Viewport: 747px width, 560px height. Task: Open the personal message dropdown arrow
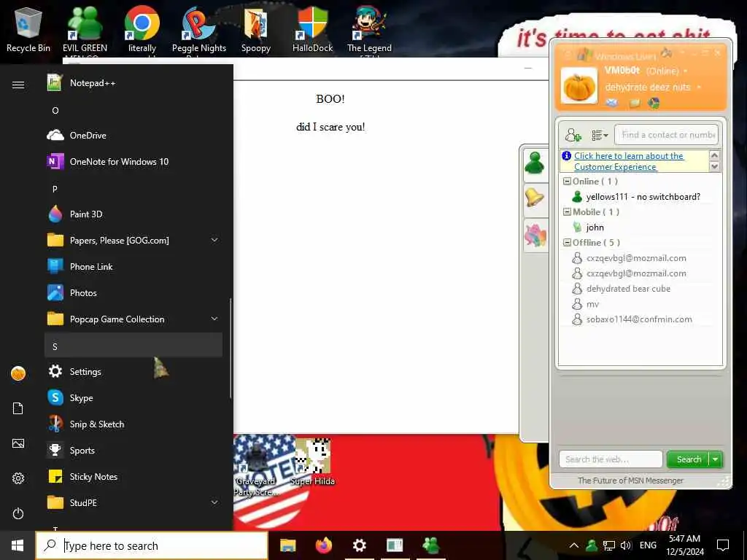tap(699, 87)
